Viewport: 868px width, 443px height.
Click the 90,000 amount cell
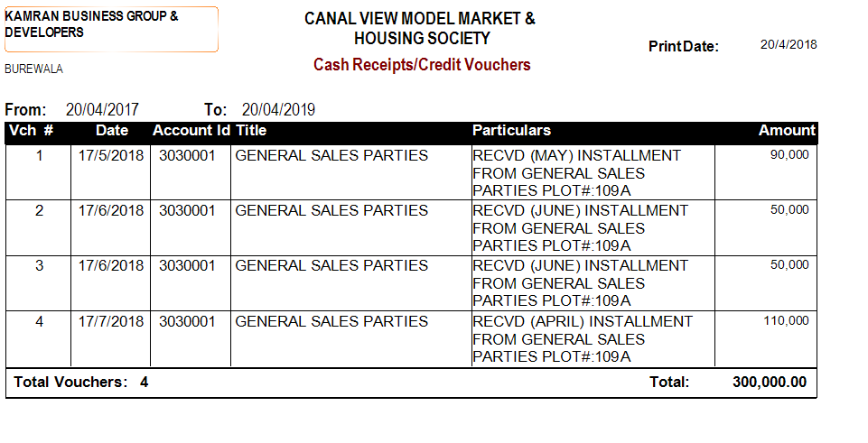pyautogui.click(x=789, y=155)
